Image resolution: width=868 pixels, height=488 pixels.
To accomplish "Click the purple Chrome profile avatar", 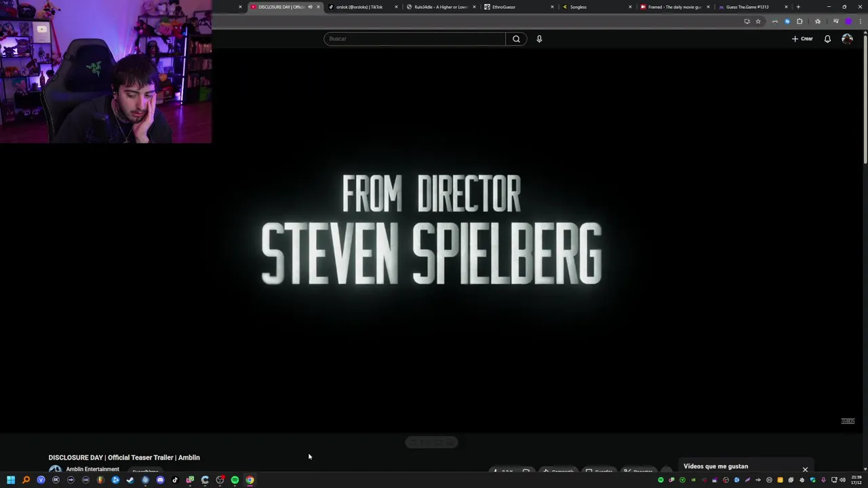I will (848, 21).
